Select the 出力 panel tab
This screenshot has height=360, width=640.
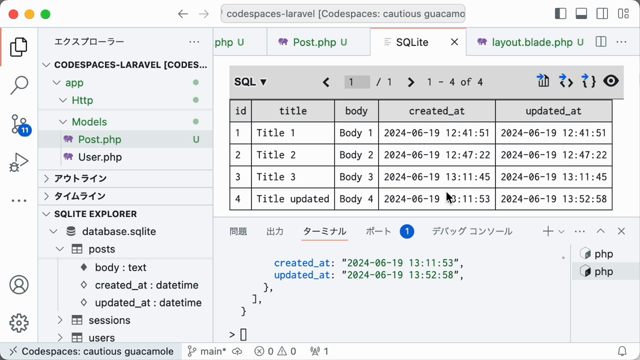point(275,231)
